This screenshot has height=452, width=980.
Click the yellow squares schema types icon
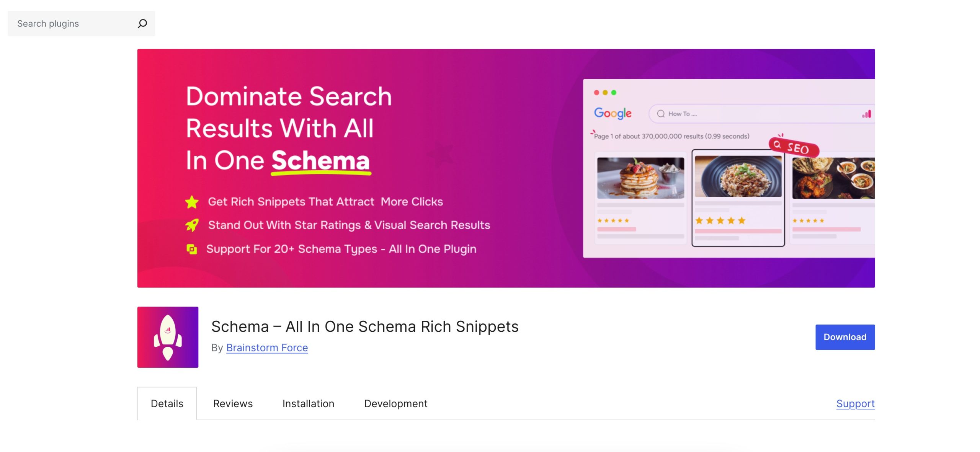191,249
